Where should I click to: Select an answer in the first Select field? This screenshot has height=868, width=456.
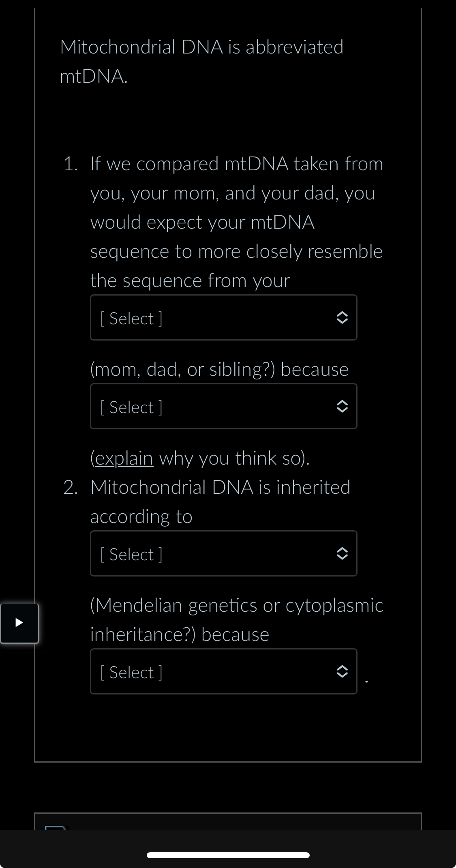(223, 318)
